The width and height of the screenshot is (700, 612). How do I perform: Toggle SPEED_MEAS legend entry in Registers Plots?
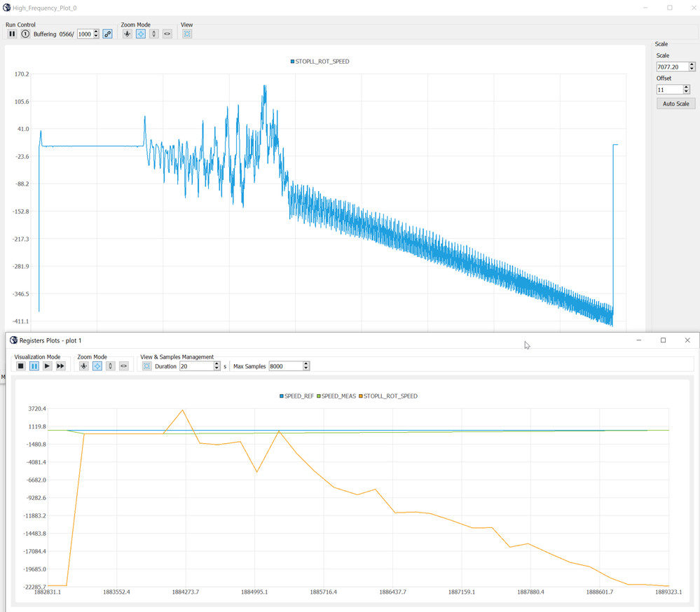point(336,396)
